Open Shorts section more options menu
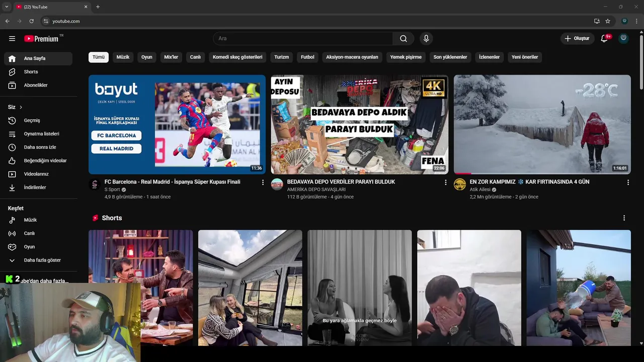Screen dimensions: 644x362 624,218
